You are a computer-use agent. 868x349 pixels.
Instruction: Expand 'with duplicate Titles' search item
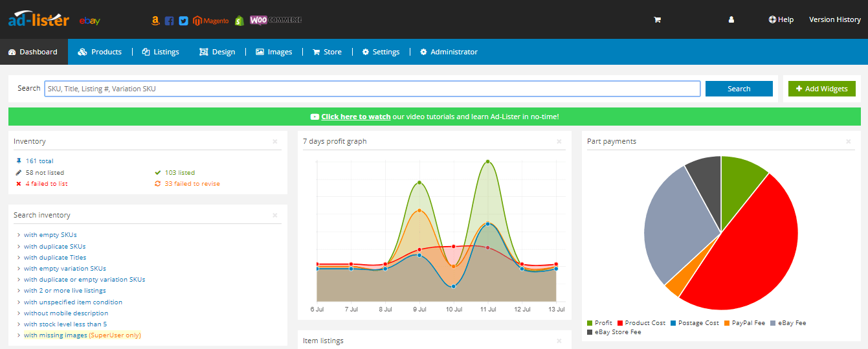tap(54, 258)
